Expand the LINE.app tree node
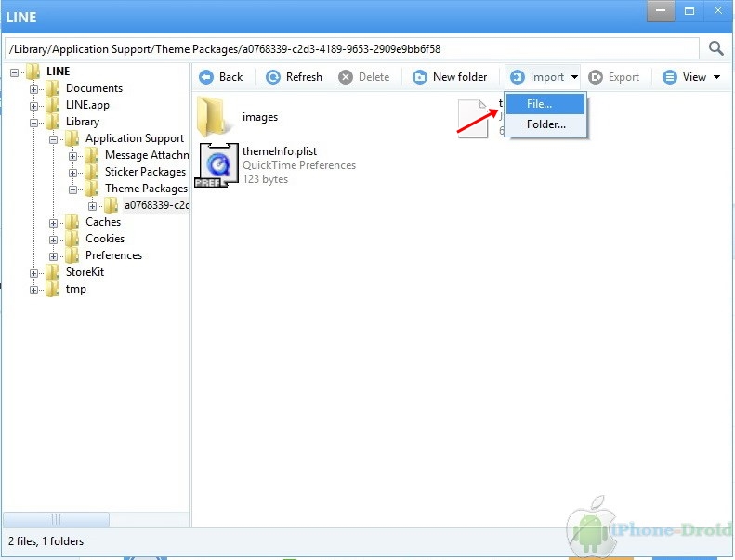 (x=33, y=106)
